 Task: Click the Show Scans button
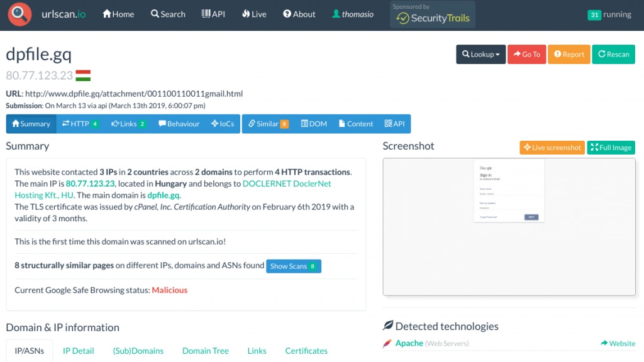(293, 266)
